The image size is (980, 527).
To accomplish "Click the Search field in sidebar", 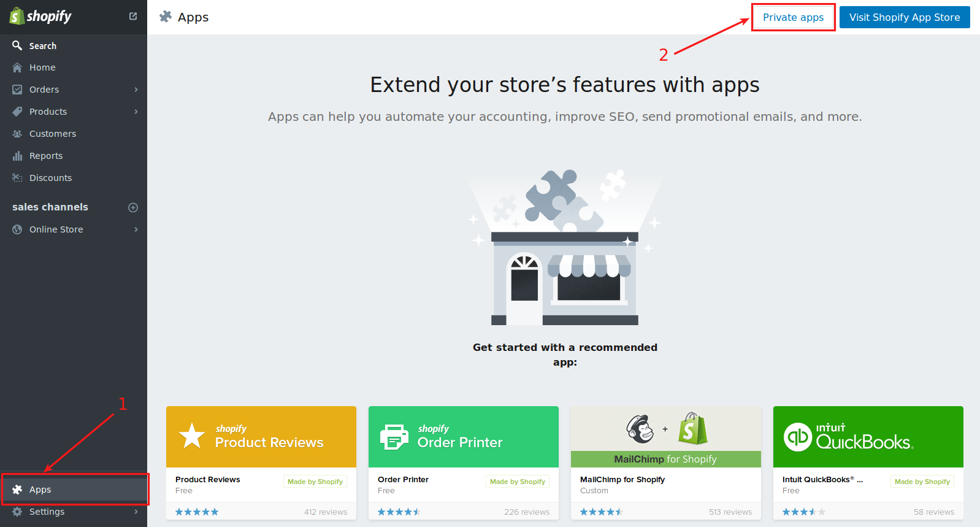I will pos(74,45).
